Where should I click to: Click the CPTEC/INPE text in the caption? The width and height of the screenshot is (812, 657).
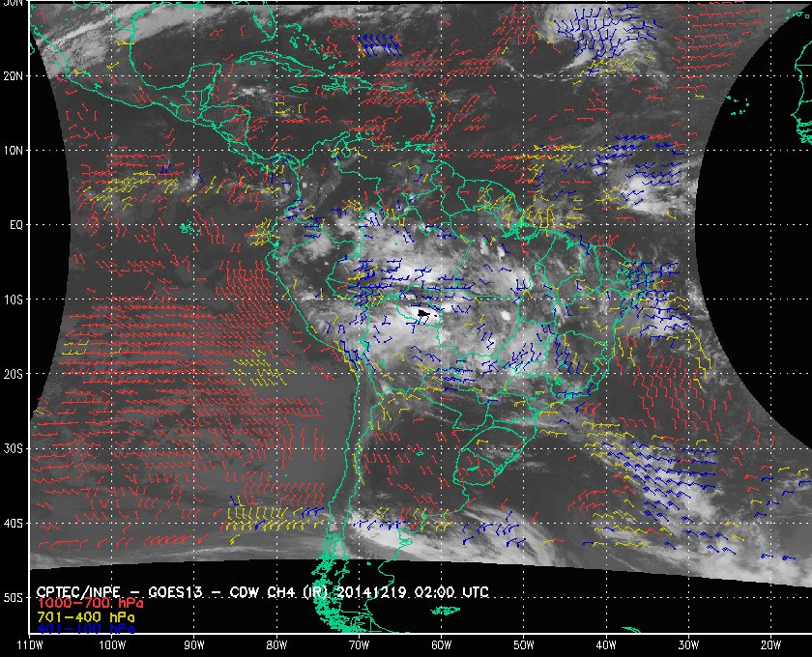click(x=78, y=592)
